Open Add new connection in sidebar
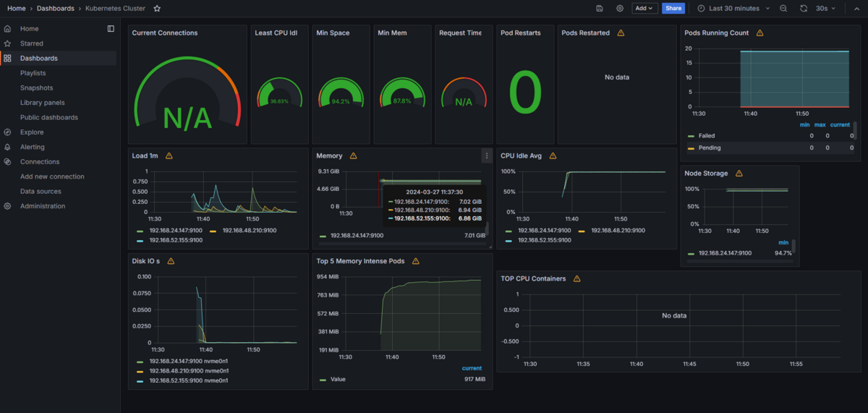868x413 pixels. (x=52, y=176)
